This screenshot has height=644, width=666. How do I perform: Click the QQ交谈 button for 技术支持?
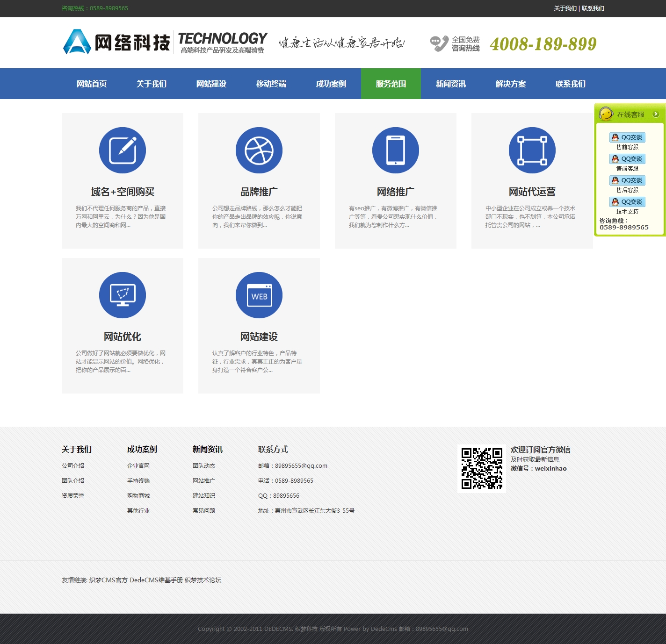[627, 202]
